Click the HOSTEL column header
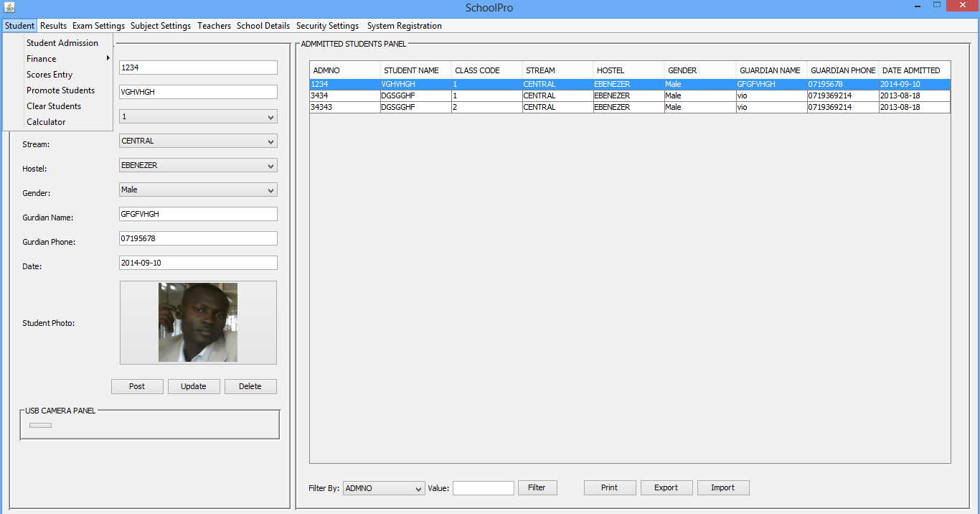 pyautogui.click(x=629, y=70)
